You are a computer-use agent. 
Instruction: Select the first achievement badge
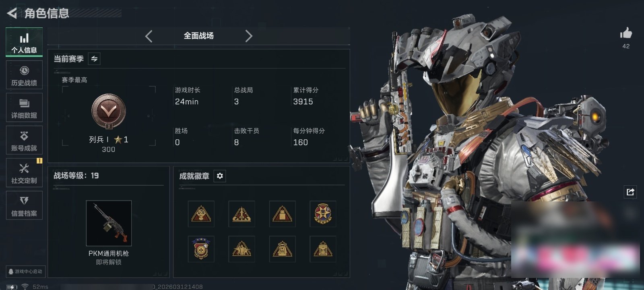pos(201,214)
